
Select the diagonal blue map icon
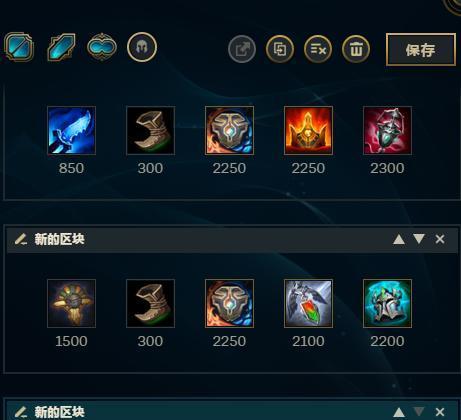pos(61,47)
